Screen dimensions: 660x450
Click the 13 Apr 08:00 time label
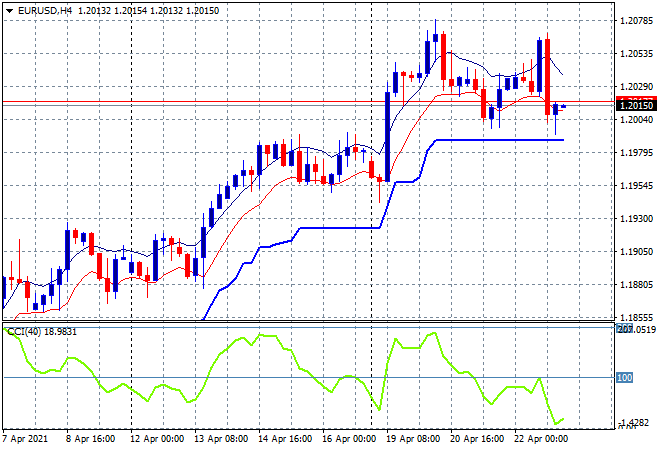pyautogui.click(x=221, y=439)
